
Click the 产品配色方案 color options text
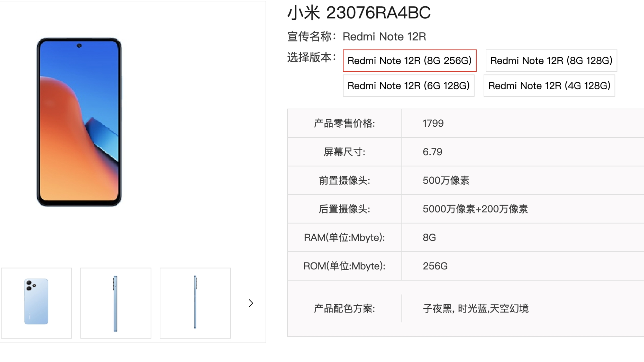pos(476,309)
